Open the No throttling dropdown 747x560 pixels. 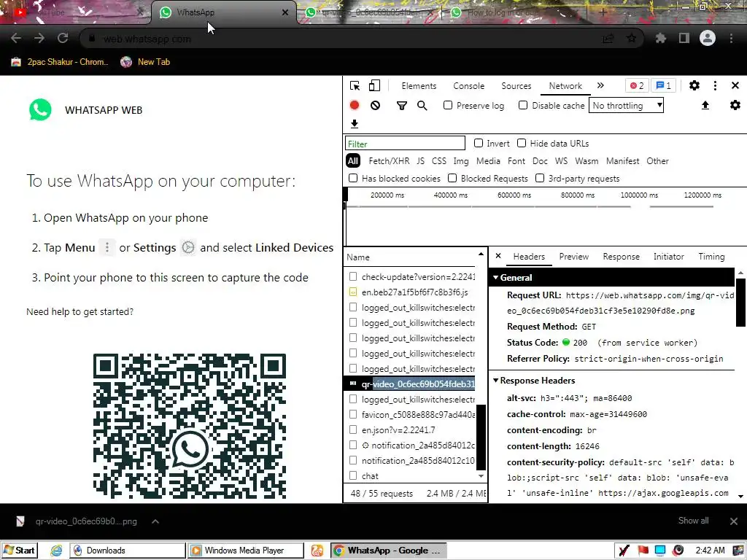tap(627, 105)
